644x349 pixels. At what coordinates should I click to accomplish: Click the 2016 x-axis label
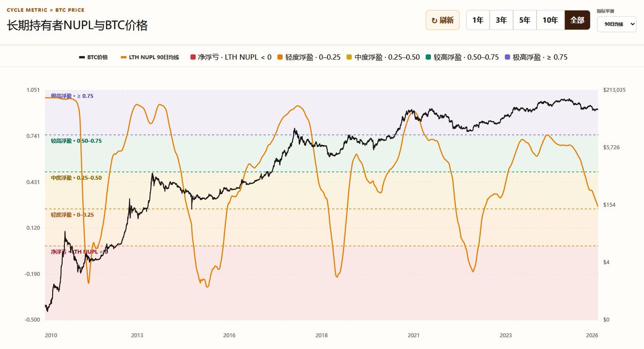point(229,335)
